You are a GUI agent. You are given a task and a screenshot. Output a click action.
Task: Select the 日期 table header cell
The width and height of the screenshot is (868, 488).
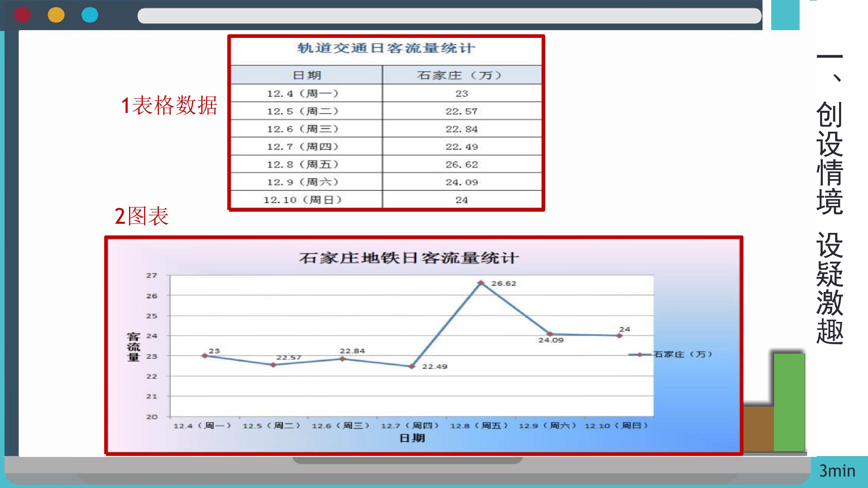(x=307, y=75)
